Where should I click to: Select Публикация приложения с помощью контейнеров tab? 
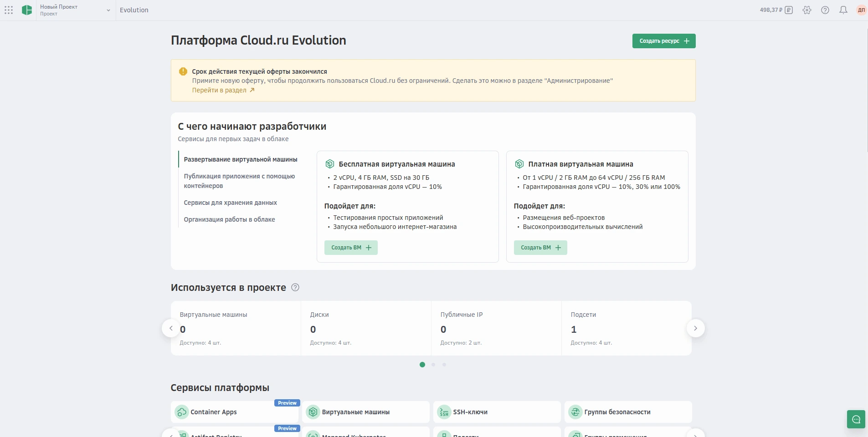(x=239, y=181)
